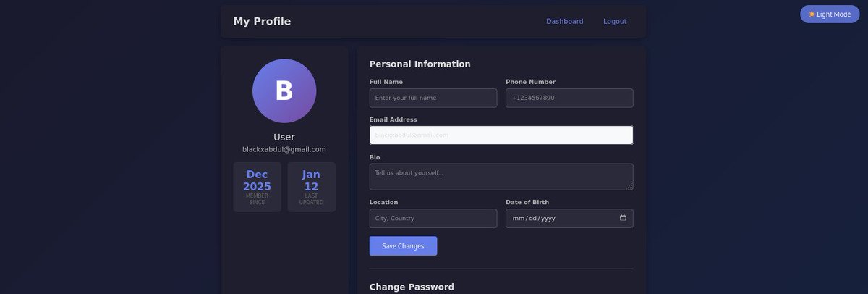Click the Bio label
This screenshot has width=868, height=294.
pyautogui.click(x=375, y=157)
